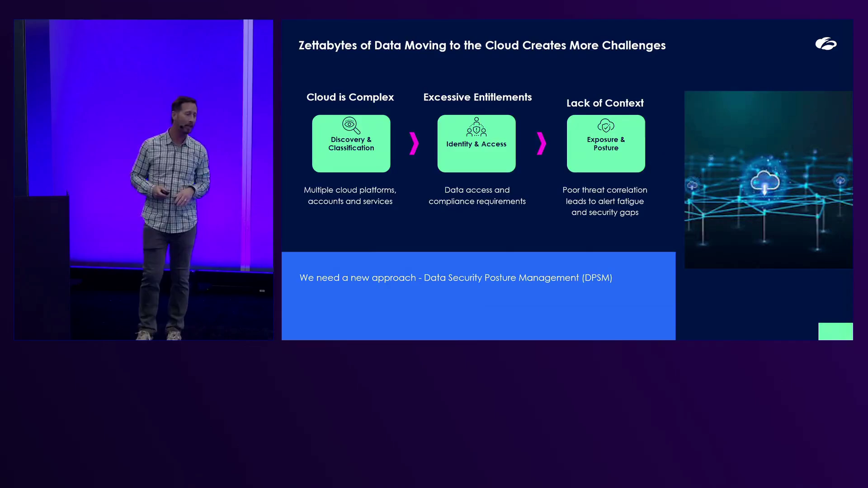Click the Zscaler cloud logo
This screenshot has width=868, height=488.
826,44
